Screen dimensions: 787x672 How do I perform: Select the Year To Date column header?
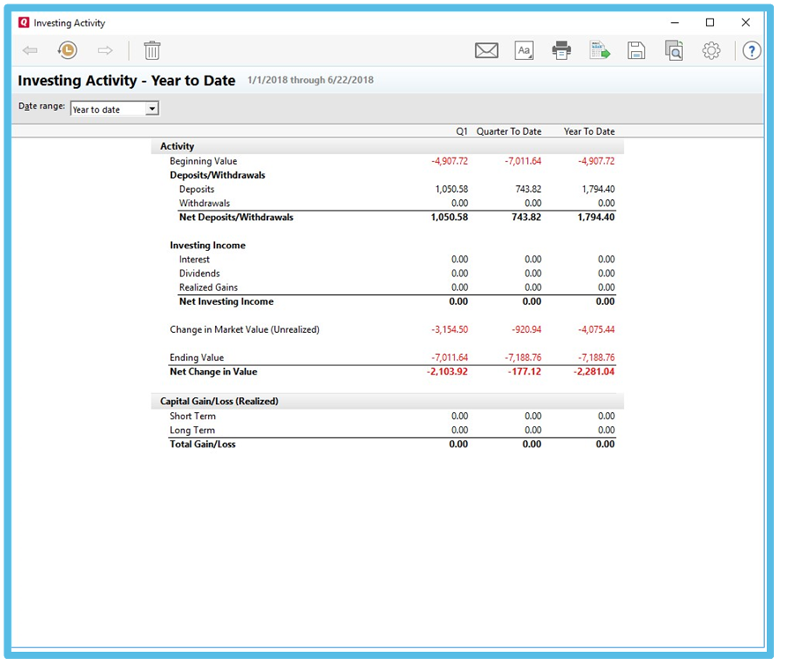tap(589, 131)
